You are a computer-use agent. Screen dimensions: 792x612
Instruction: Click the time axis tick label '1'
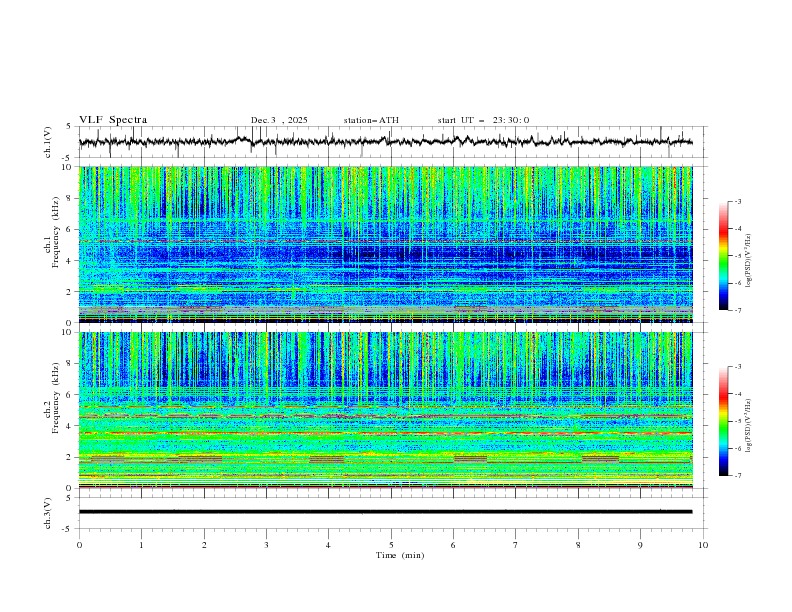141,545
